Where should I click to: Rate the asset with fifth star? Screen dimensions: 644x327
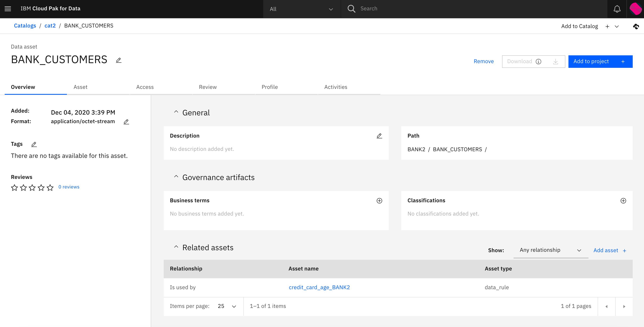pyautogui.click(x=50, y=187)
